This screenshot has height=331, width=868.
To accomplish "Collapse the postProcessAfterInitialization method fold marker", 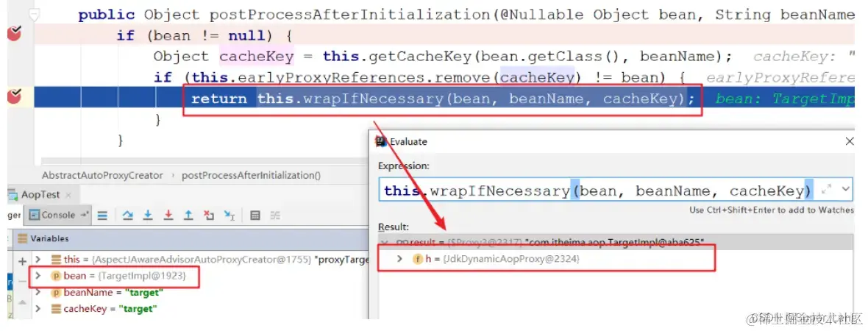I will click(x=35, y=15).
